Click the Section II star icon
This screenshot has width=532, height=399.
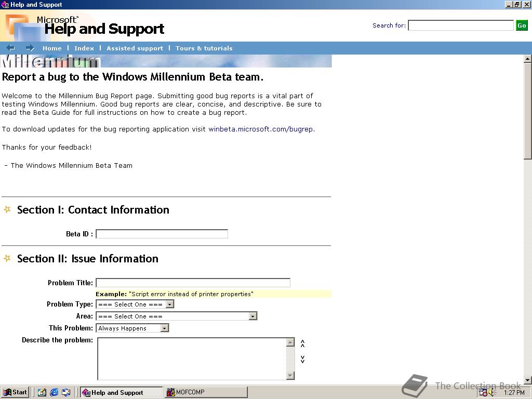pyautogui.click(x=7, y=258)
